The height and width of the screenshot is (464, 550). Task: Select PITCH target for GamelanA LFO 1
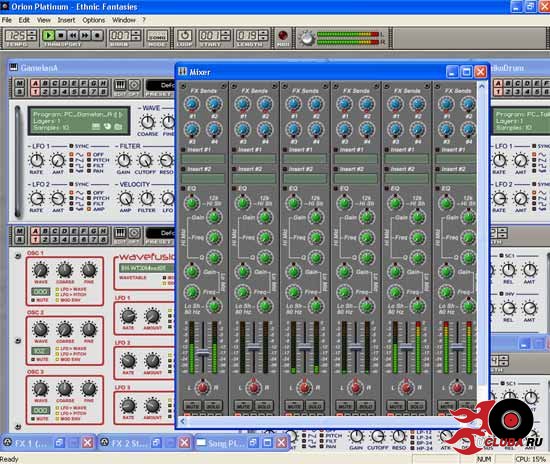(x=89, y=160)
